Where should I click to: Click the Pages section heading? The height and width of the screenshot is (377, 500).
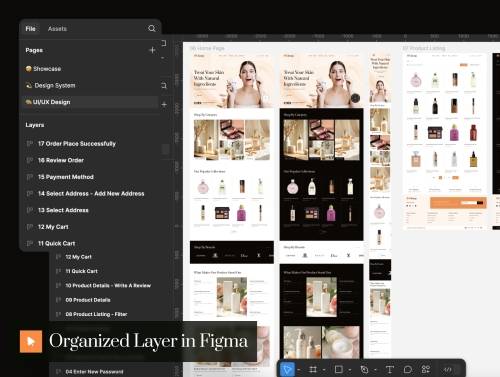[34, 50]
